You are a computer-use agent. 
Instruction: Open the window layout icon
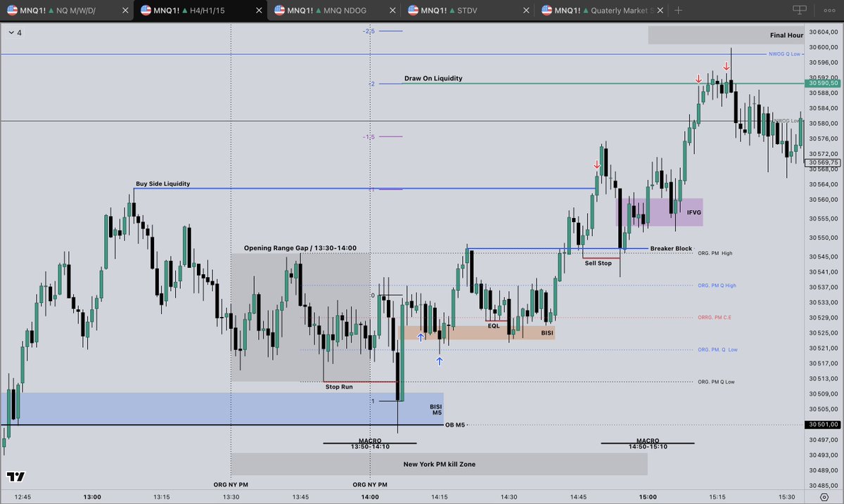tap(800, 10)
